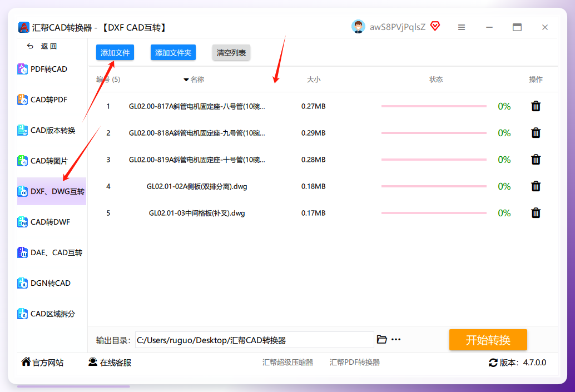This screenshot has width=575, height=392.
Task: Browse output directory with ellipsis icon
Action: tap(396, 340)
